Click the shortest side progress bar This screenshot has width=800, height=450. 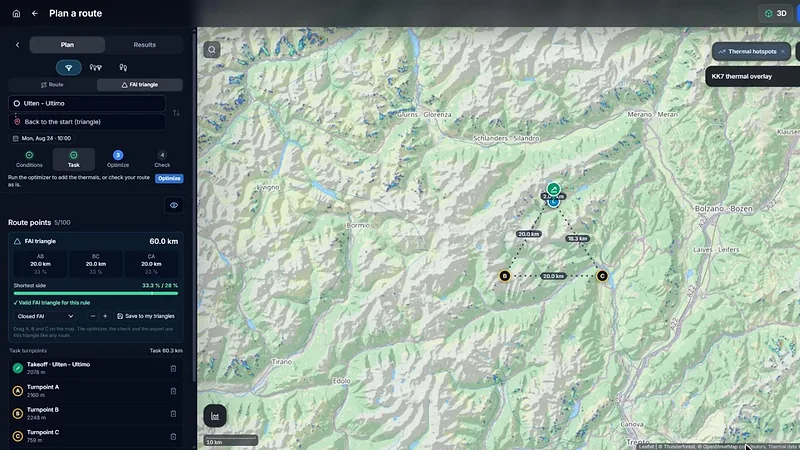95,293
